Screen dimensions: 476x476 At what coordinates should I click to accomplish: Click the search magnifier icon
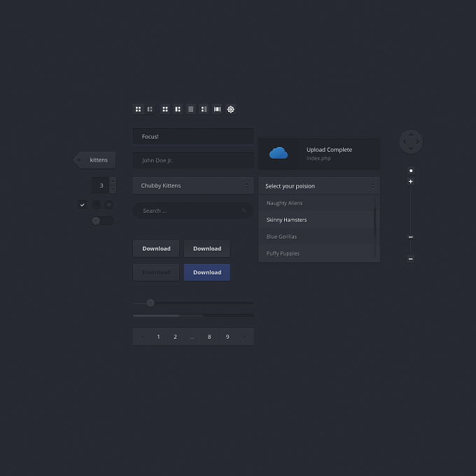click(x=244, y=211)
